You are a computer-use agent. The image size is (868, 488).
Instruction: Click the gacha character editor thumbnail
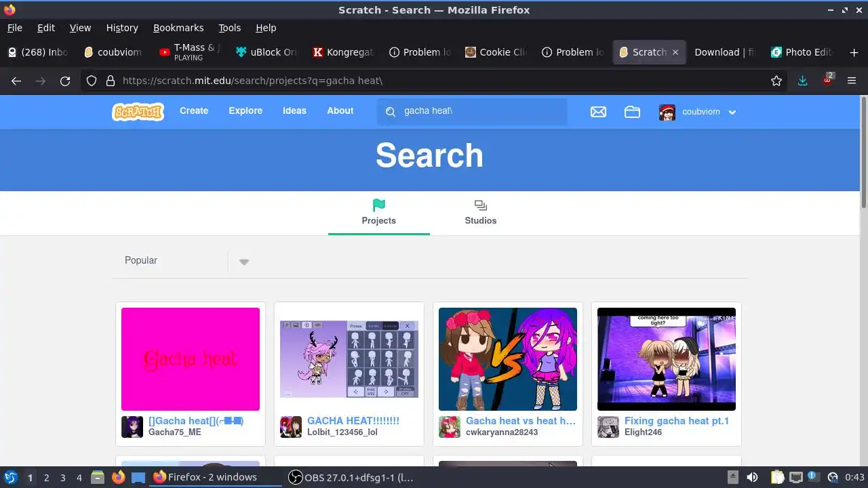(349, 359)
